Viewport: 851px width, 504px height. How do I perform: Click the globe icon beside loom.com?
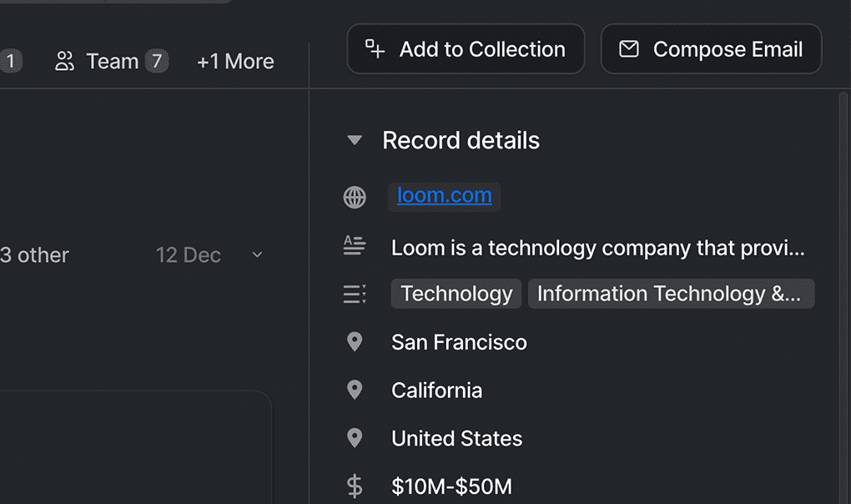355,197
